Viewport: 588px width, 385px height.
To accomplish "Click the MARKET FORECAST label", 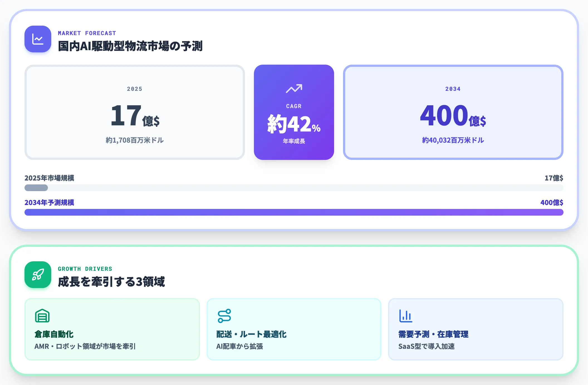I will tap(87, 33).
